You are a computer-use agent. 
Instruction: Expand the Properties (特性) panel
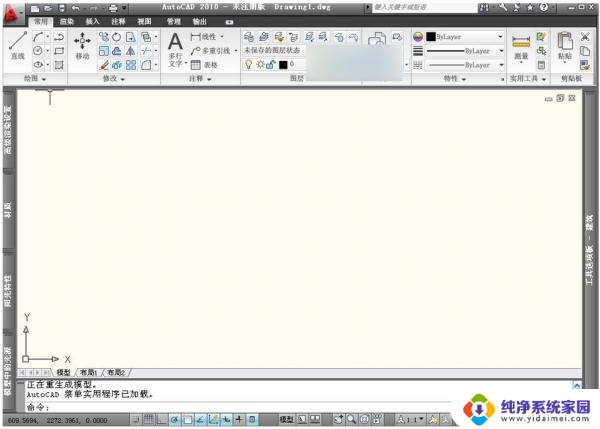(x=455, y=78)
